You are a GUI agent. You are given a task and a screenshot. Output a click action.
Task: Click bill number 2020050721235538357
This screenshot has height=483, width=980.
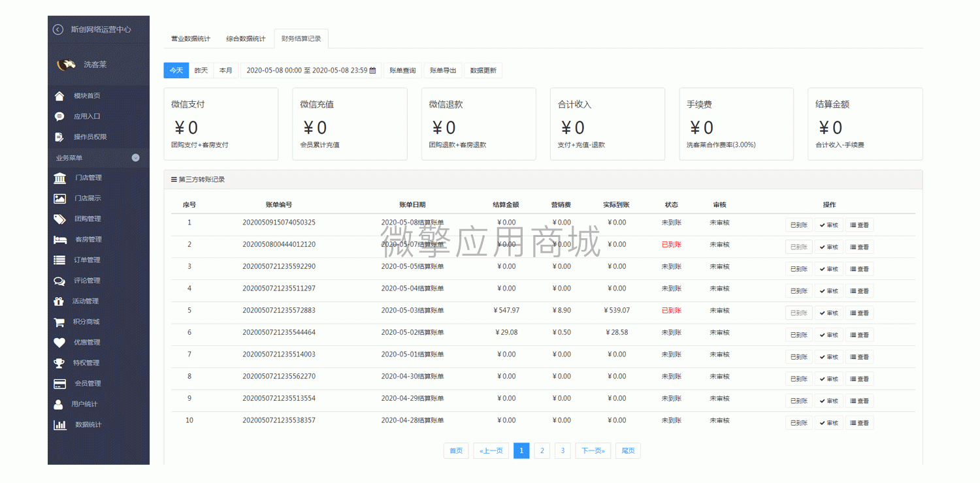pos(279,420)
